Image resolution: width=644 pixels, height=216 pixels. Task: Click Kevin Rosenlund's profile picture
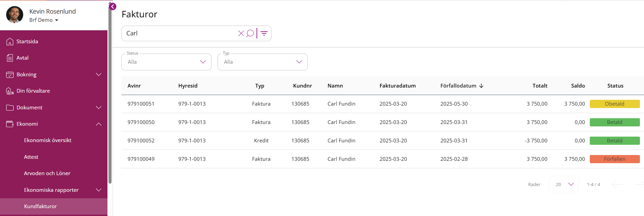[15, 15]
